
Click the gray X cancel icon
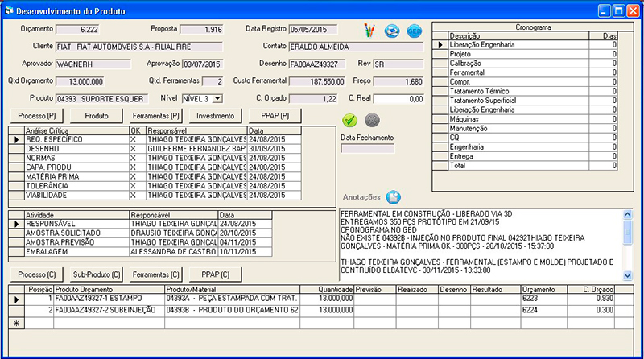372,121
